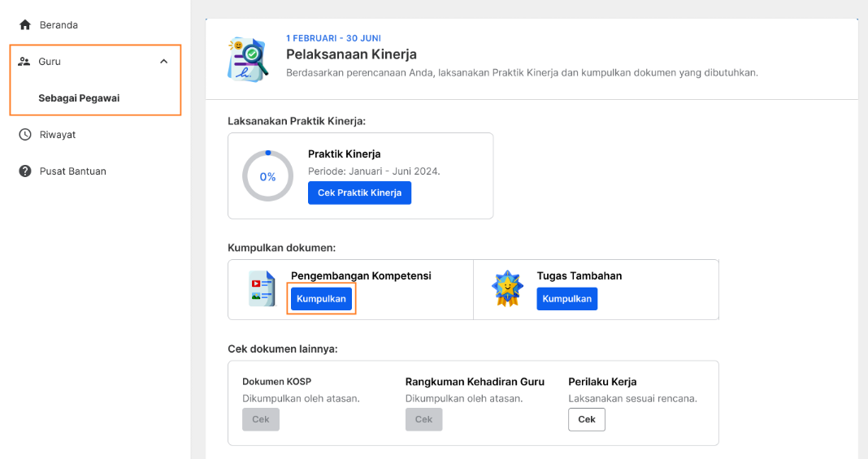Collapse the Guru menu chevron
The image size is (868, 459).
(x=164, y=62)
